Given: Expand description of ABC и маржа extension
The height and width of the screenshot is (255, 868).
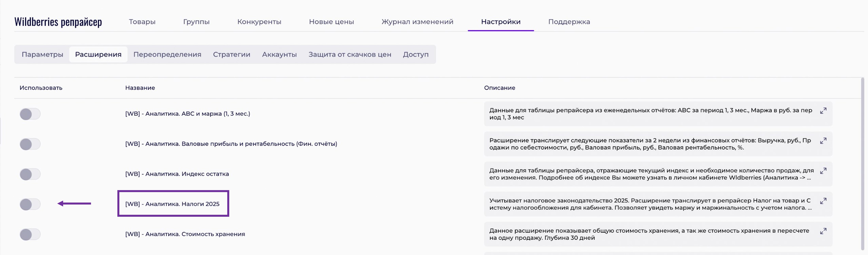Looking at the screenshot, I should [x=823, y=111].
